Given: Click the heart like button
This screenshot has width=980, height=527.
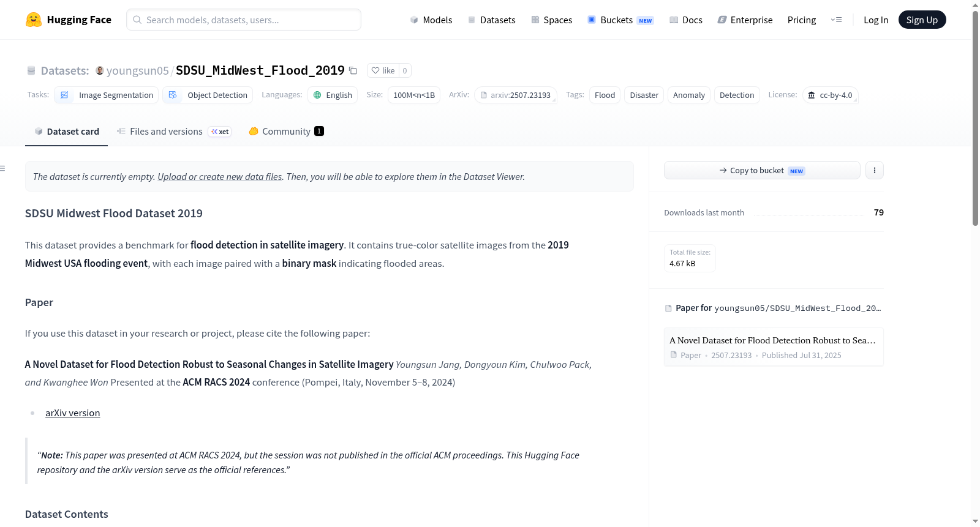Looking at the screenshot, I should click(x=383, y=70).
